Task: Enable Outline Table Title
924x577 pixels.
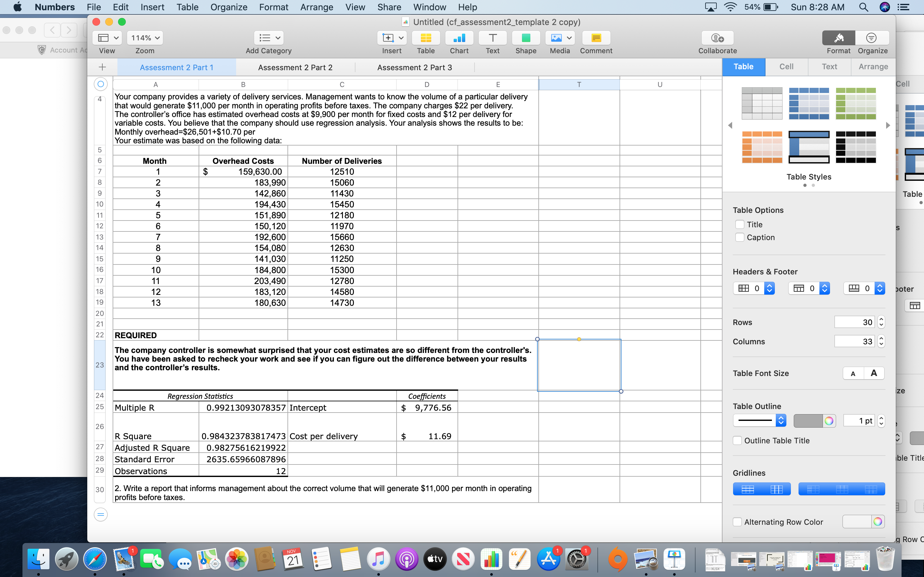Action: 737,440
